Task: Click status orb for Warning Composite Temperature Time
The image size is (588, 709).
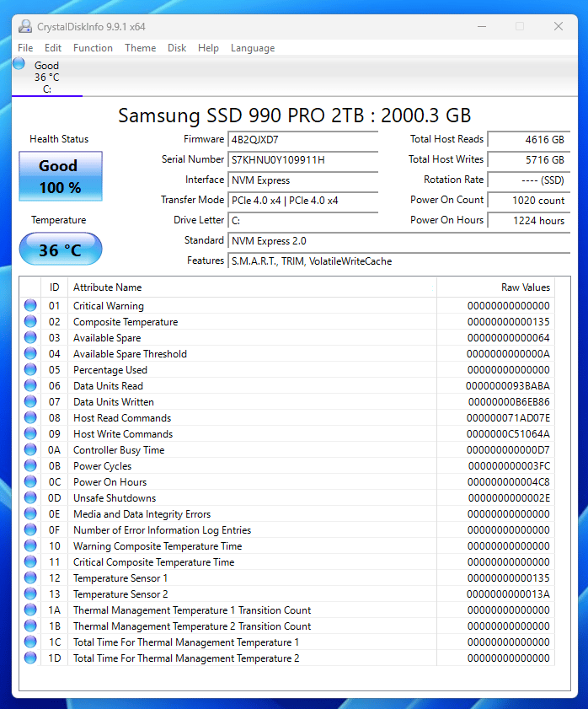Action: point(30,545)
